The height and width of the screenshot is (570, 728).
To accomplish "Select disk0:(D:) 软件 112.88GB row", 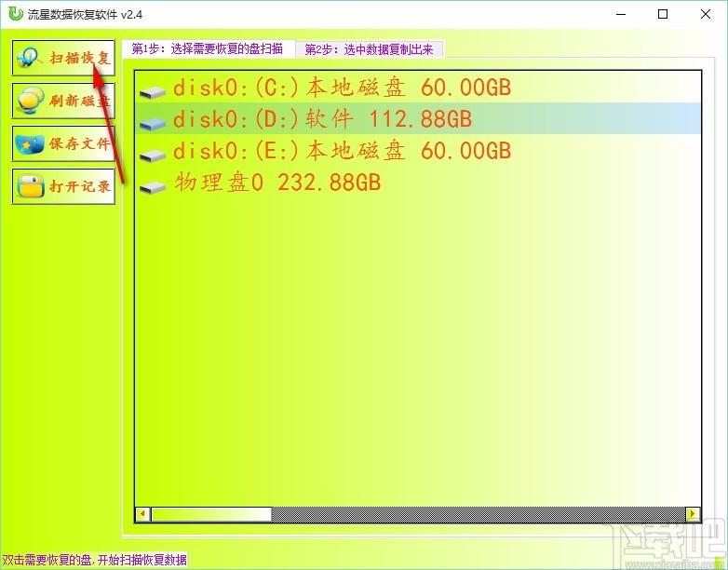I will [x=417, y=118].
